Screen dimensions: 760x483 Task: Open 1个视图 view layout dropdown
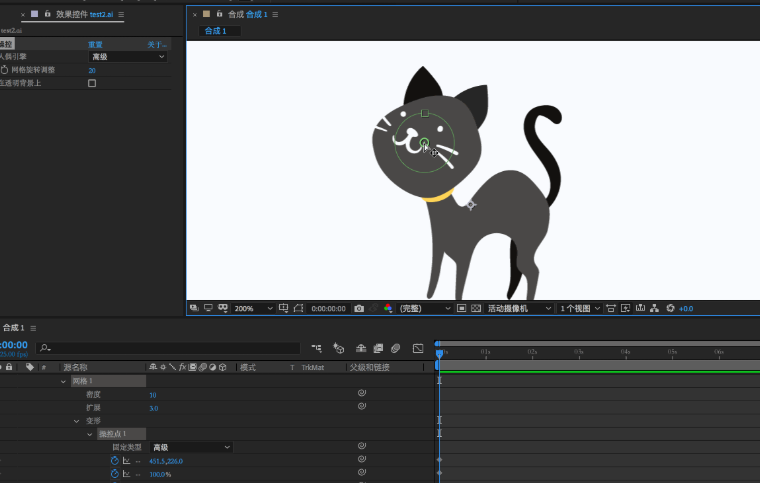(580, 309)
